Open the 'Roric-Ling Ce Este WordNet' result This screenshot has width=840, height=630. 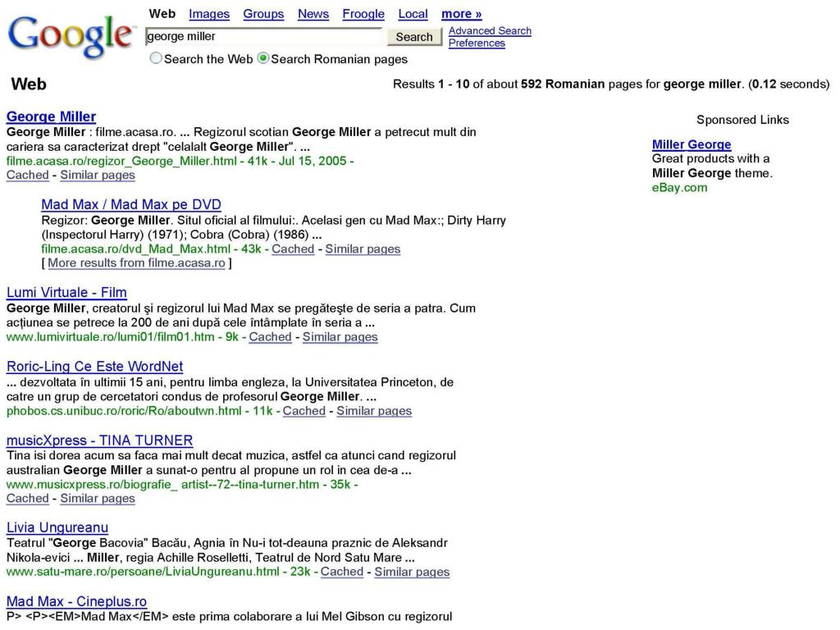pos(95,366)
